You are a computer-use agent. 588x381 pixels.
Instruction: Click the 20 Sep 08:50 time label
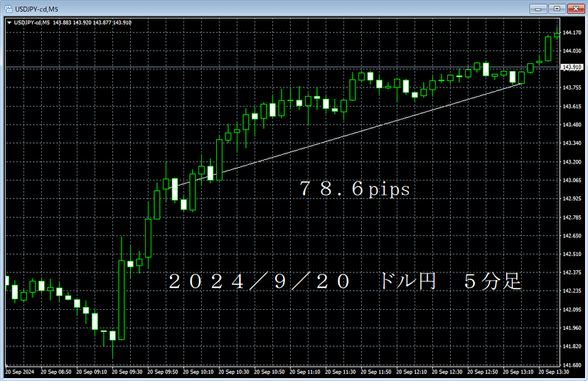point(56,372)
